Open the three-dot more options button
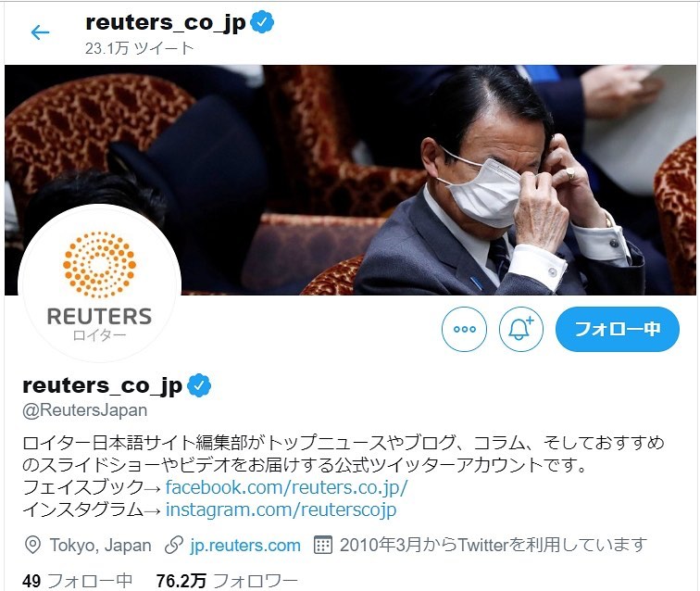The width and height of the screenshot is (700, 591). [x=464, y=329]
